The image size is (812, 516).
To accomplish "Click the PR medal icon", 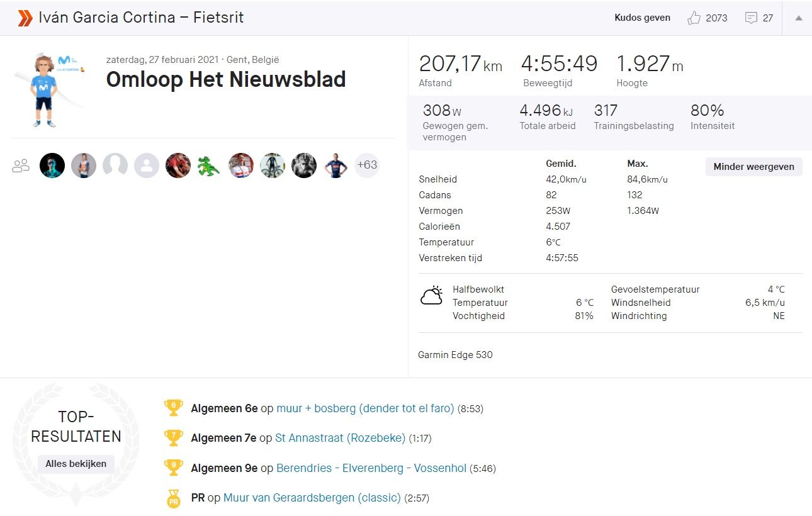I will click(x=174, y=498).
